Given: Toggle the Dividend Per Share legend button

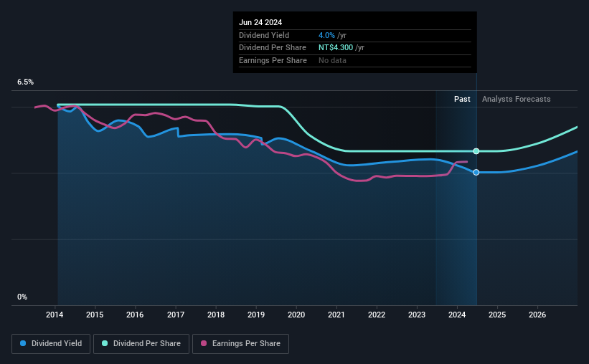Looking at the screenshot, I should pyautogui.click(x=141, y=344).
